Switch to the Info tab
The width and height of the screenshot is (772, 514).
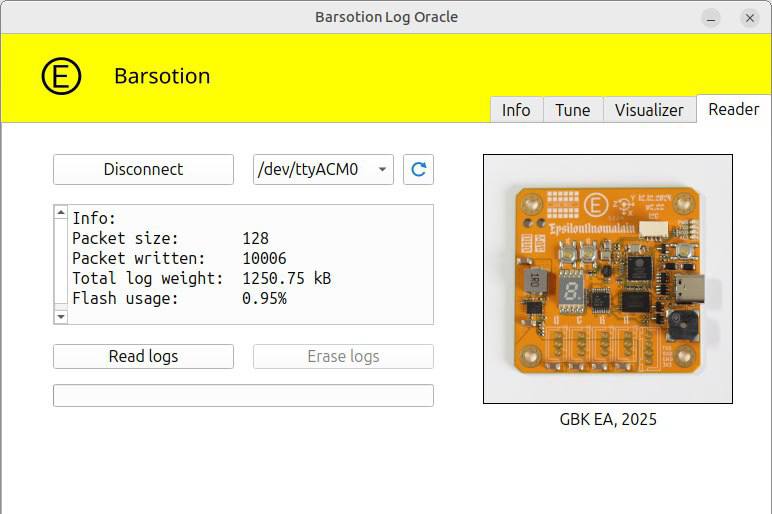[516, 110]
